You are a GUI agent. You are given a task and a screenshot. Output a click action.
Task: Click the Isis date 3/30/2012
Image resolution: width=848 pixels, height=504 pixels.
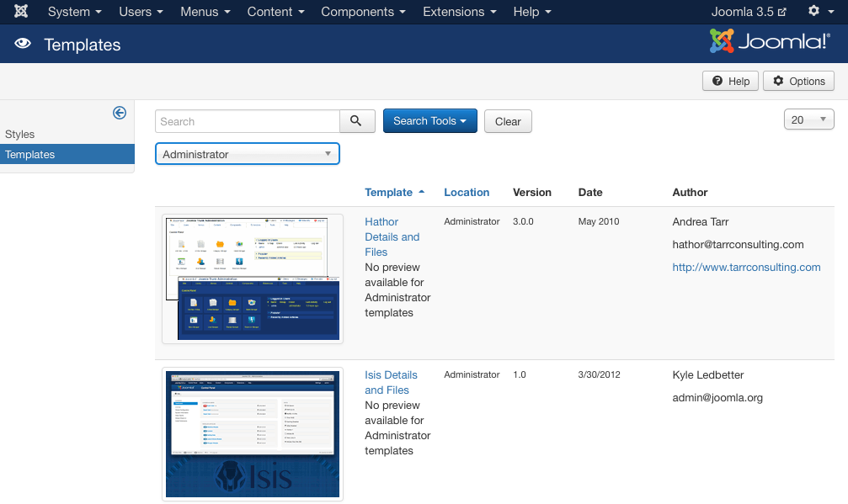click(x=599, y=374)
